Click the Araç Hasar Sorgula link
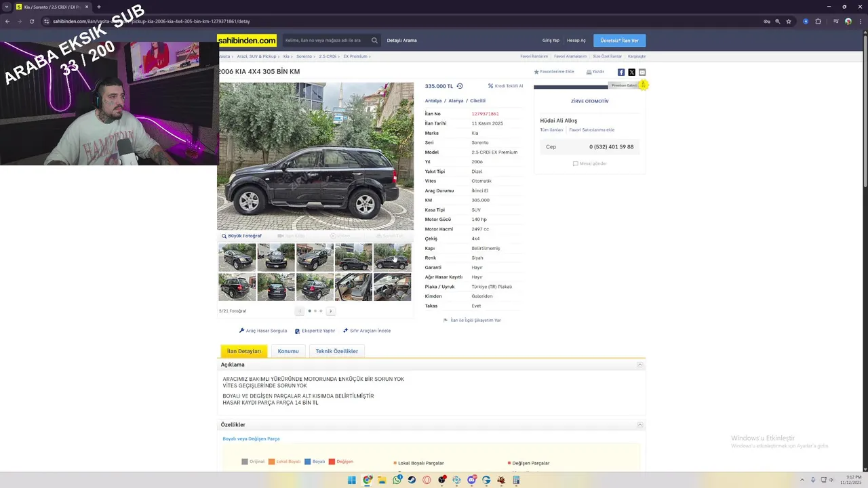Image resolution: width=868 pixels, height=488 pixels. 263,331
